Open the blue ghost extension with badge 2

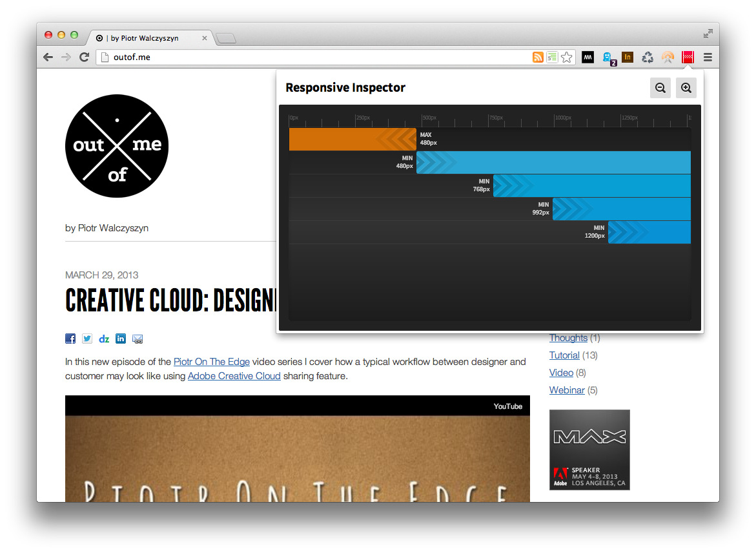[x=609, y=58]
